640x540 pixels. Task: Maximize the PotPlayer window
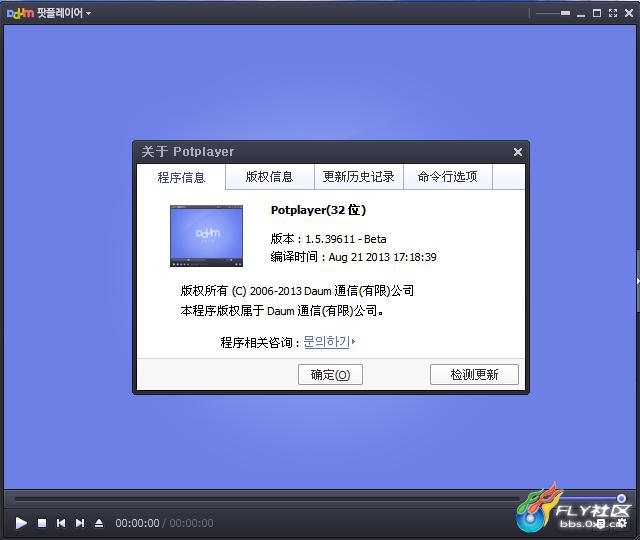click(597, 13)
